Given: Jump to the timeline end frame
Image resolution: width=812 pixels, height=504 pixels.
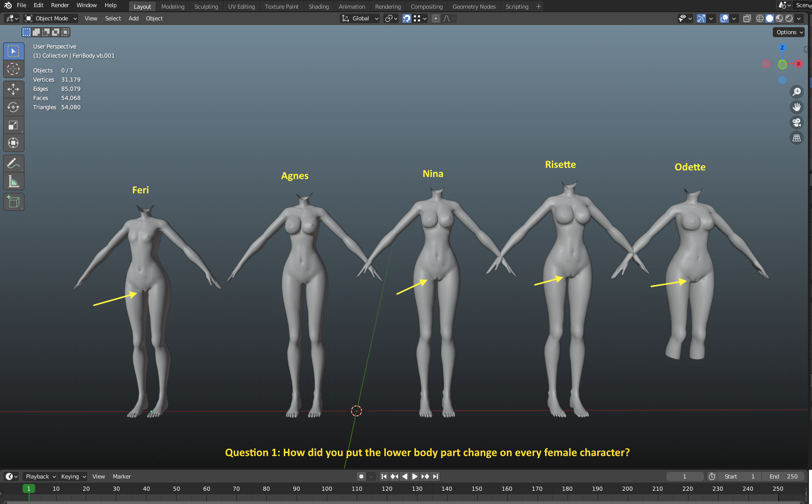Looking at the screenshot, I should 435,476.
